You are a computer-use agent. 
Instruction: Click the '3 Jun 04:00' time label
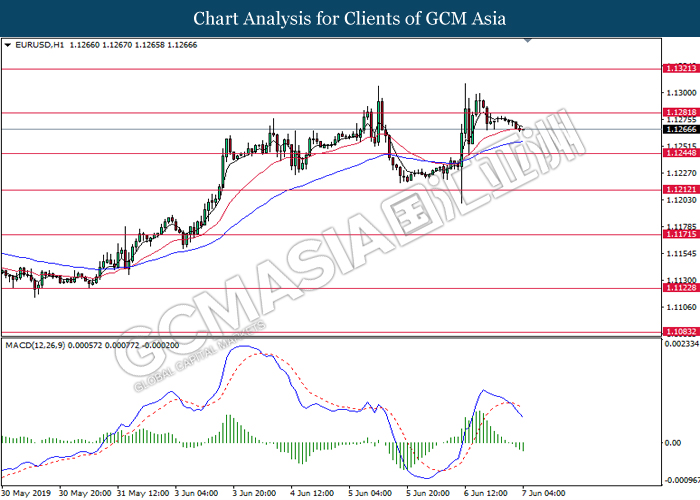pos(196,493)
